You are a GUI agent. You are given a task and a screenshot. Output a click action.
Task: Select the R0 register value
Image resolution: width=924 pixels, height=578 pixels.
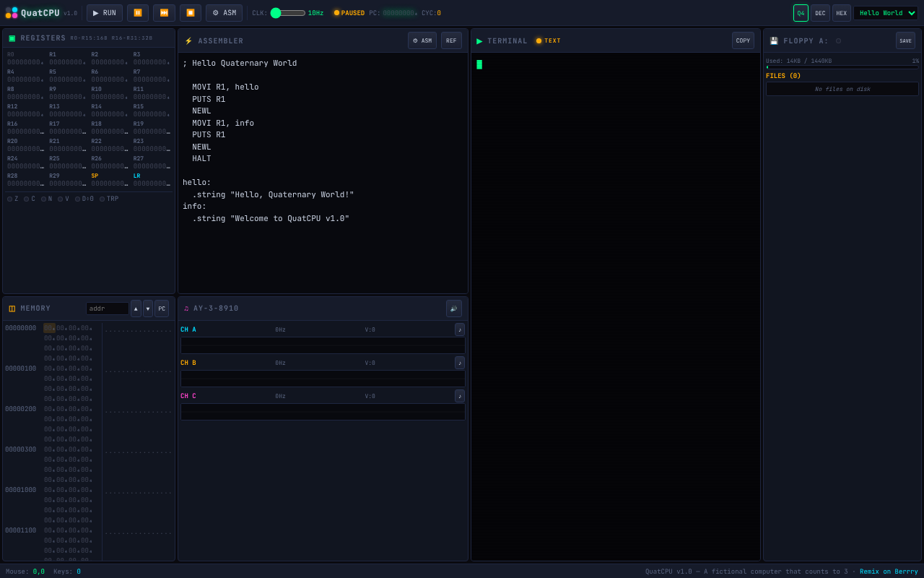[26, 62]
